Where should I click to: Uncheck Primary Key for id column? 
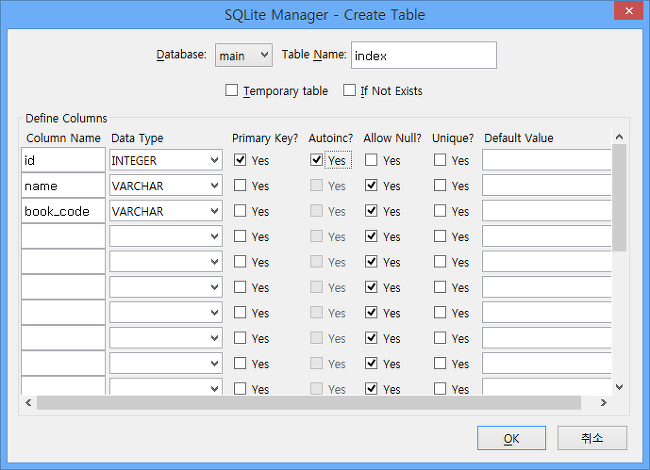tap(240, 160)
